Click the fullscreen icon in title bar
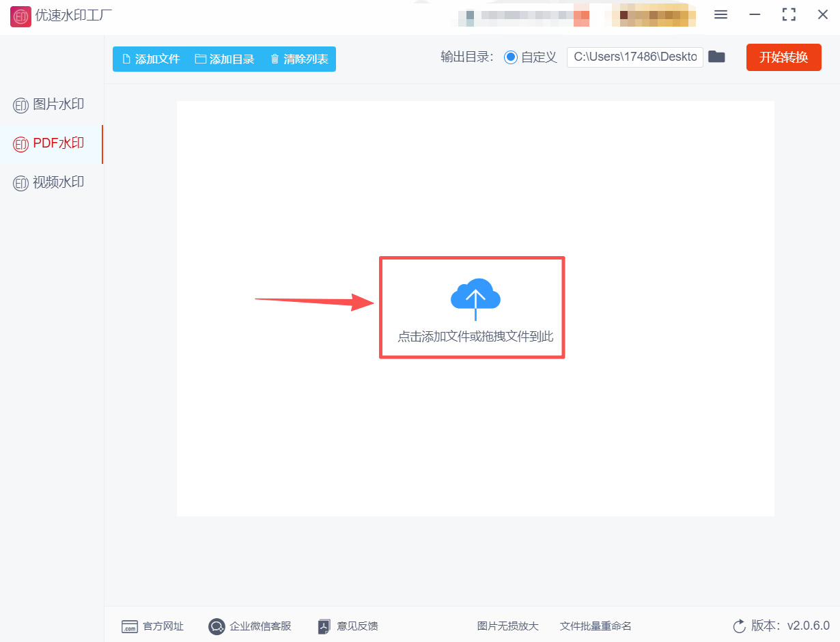The image size is (840, 642). [x=789, y=14]
